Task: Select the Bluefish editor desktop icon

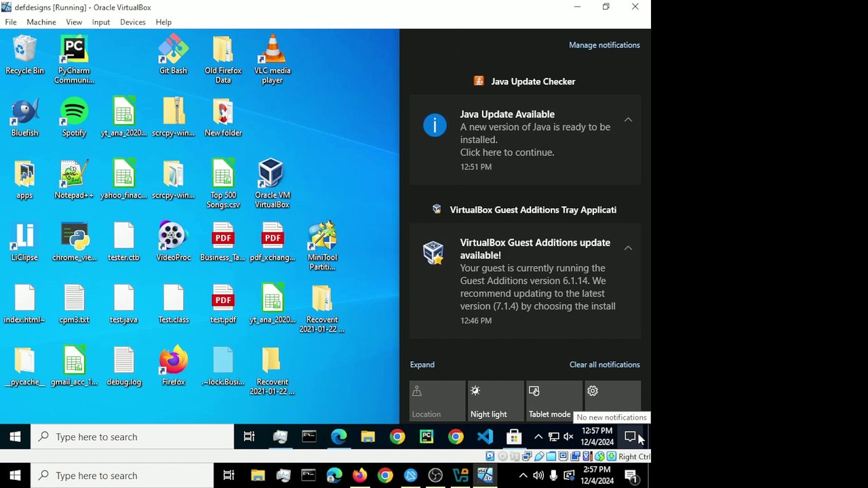Action: click(24, 118)
